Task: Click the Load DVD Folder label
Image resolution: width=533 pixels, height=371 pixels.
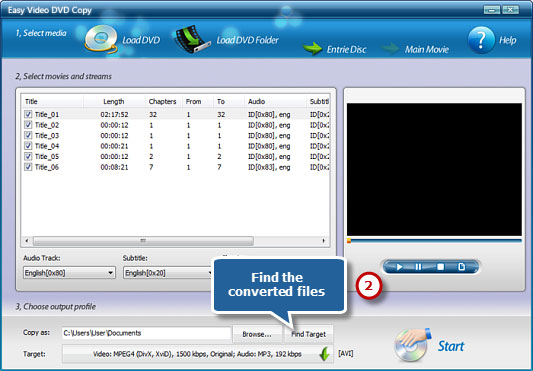Action: [x=247, y=40]
